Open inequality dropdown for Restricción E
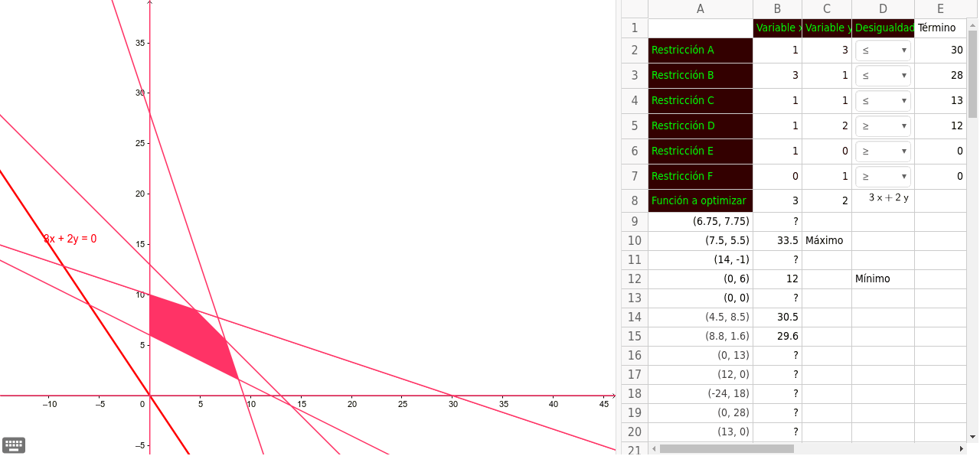Screen dimensions: 980x456 tap(883, 151)
